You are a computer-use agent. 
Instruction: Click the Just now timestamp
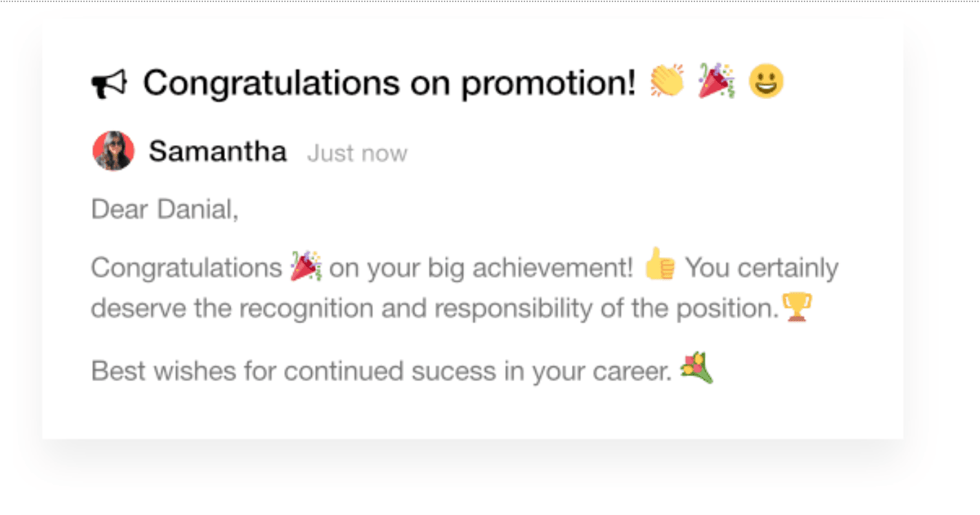[x=357, y=153]
